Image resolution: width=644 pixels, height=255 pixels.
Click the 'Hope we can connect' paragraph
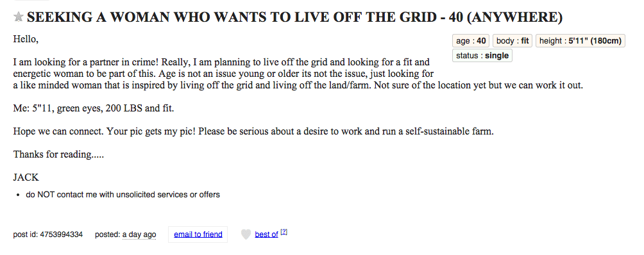[253, 131]
